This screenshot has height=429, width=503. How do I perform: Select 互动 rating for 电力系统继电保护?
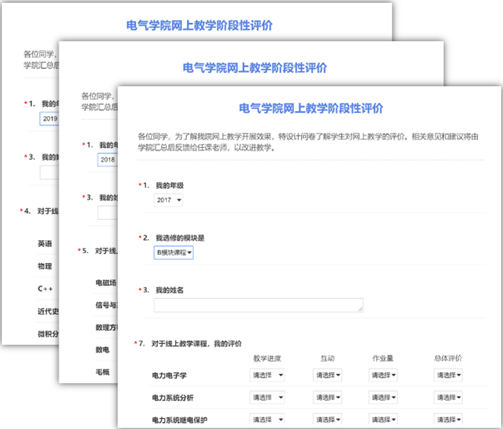tap(327, 419)
